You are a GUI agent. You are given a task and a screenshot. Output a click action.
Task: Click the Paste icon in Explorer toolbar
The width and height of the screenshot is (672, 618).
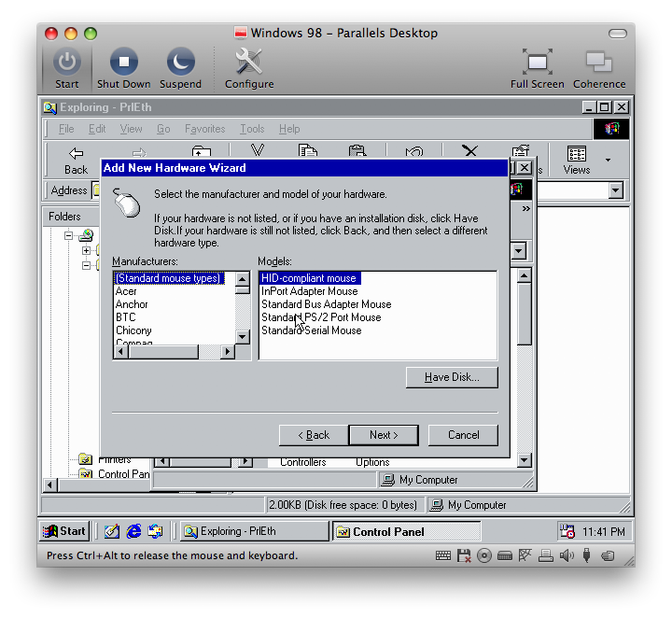click(x=357, y=150)
